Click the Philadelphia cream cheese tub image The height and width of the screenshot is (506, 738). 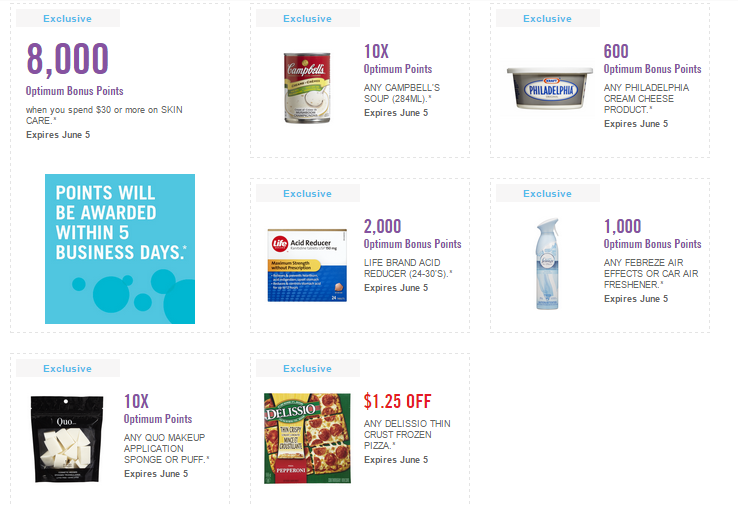tap(549, 88)
